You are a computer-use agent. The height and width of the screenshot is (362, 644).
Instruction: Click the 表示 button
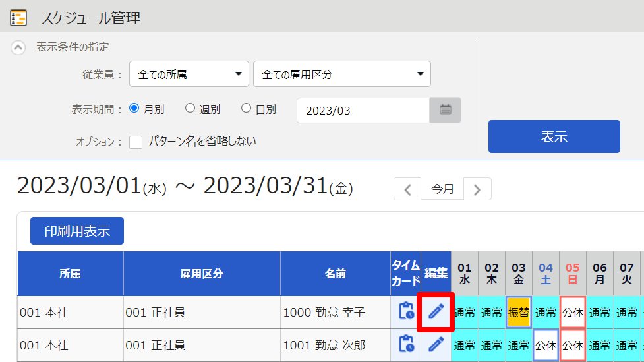pos(554,136)
